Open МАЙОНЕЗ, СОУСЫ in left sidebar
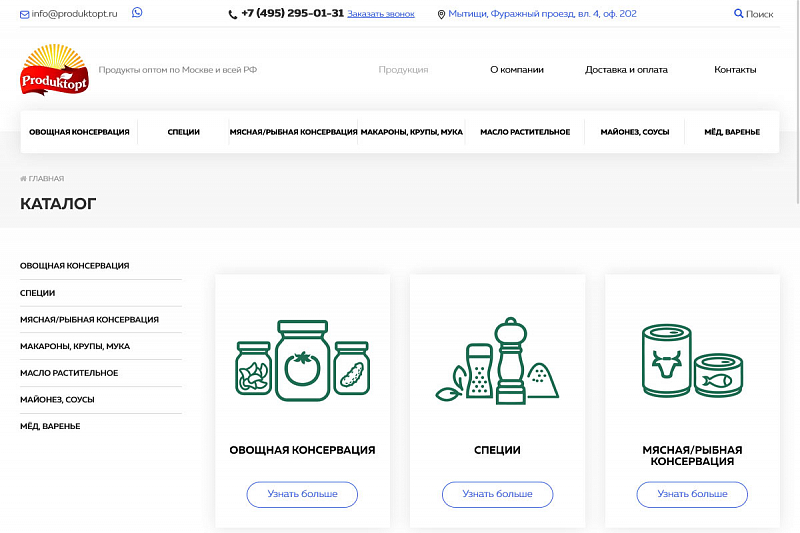800x533 pixels. coord(57,400)
